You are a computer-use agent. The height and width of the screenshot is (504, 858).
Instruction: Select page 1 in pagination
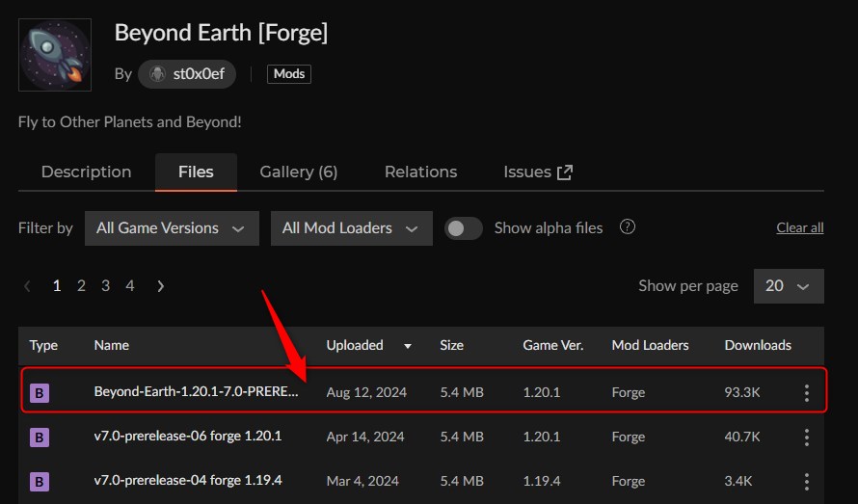(x=56, y=285)
